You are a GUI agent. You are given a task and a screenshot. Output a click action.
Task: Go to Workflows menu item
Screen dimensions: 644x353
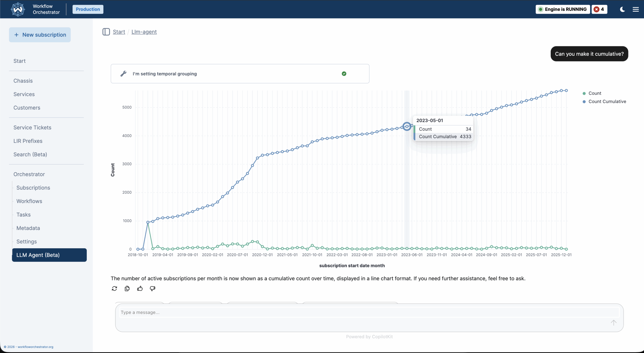(x=29, y=201)
